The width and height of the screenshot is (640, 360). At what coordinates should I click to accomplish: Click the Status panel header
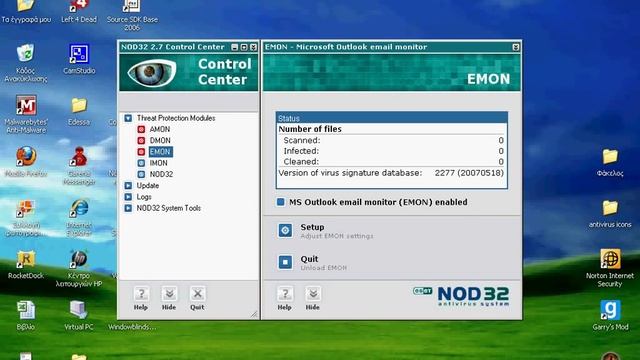[x=391, y=118]
